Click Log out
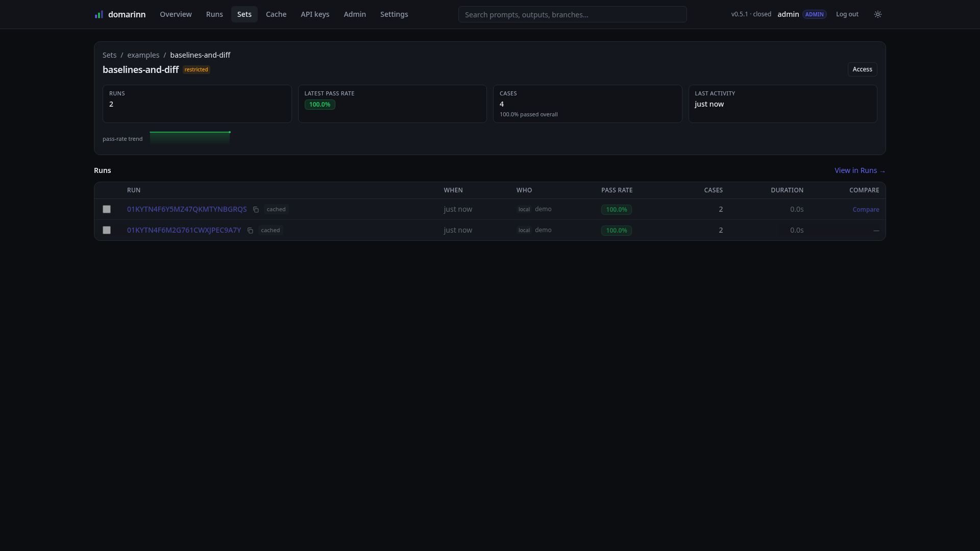The height and width of the screenshot is (551, 980). pos(847,14)
